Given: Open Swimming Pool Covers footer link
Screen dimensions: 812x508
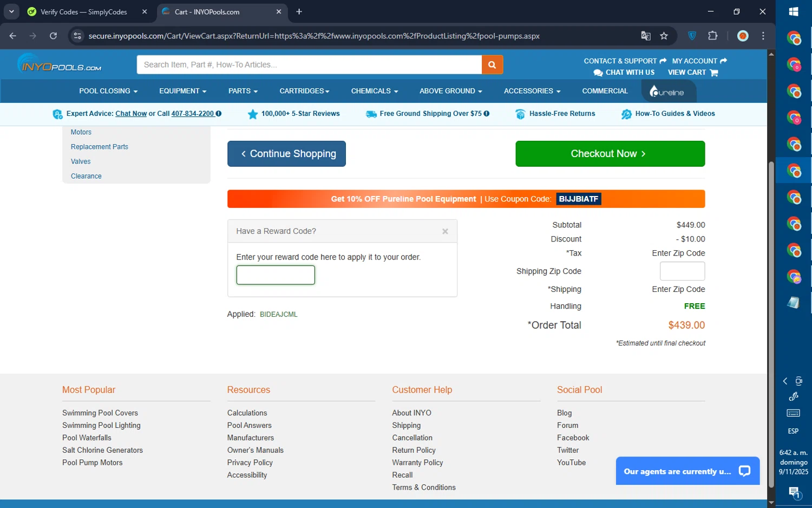Looking at the screenshot, I should click(100, 413).
